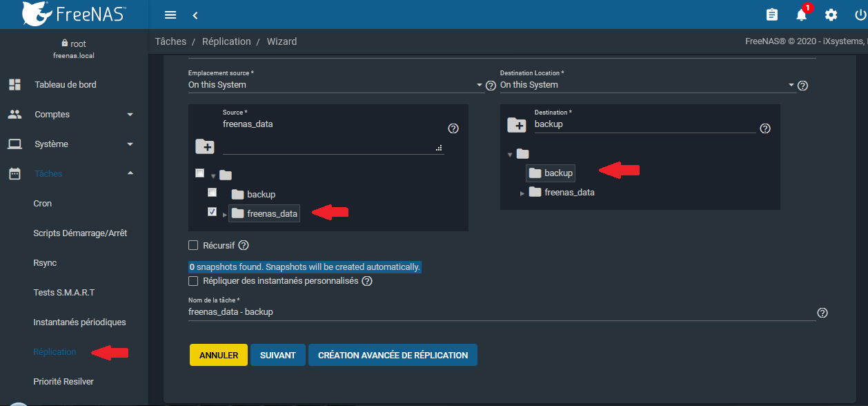
Task: Enable the Récursif checkbox
Action: coord(193,245)
